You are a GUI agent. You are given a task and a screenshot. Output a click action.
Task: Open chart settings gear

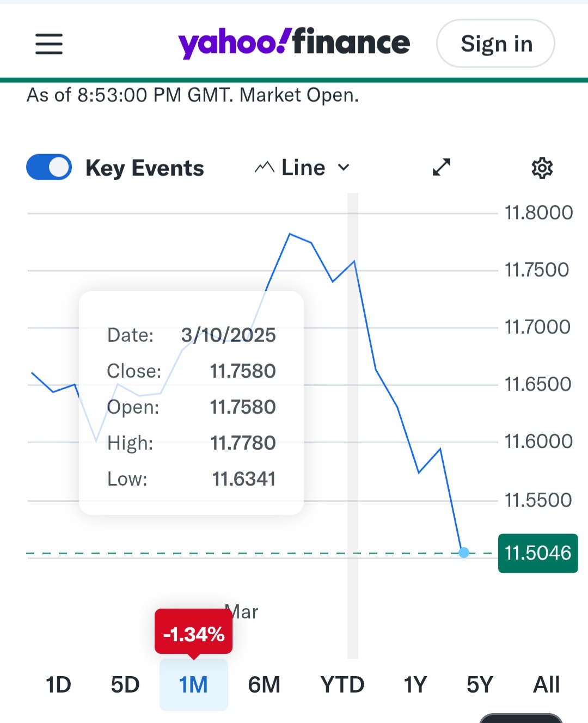tap(542, 168)
